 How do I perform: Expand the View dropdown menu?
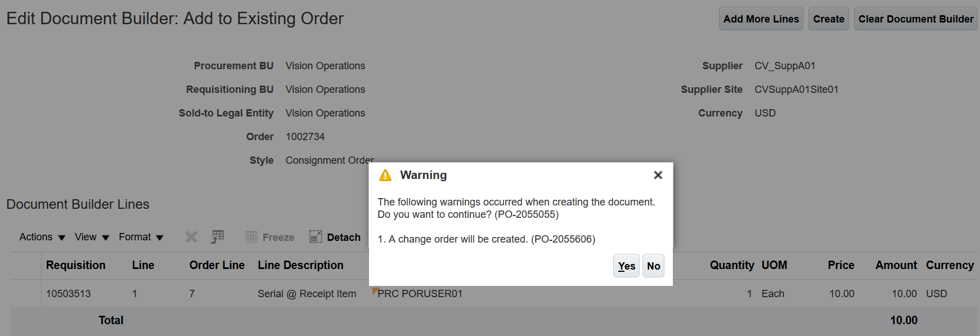(92, 237)
